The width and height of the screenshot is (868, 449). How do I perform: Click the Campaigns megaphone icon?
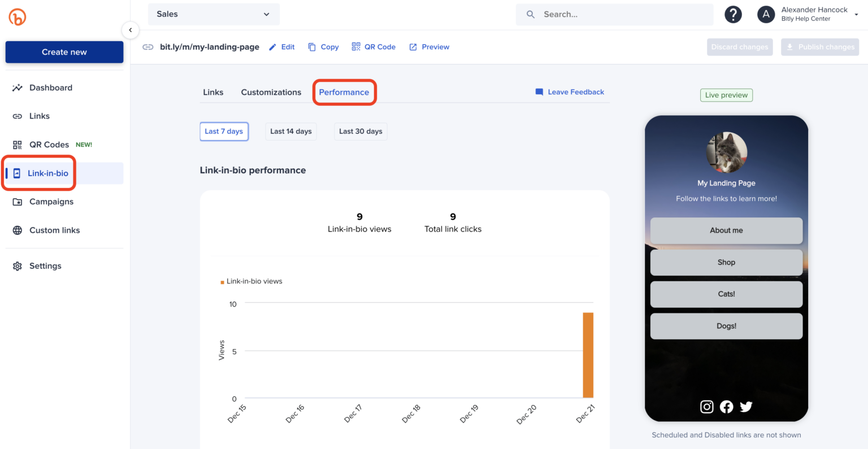click(18, 202)
